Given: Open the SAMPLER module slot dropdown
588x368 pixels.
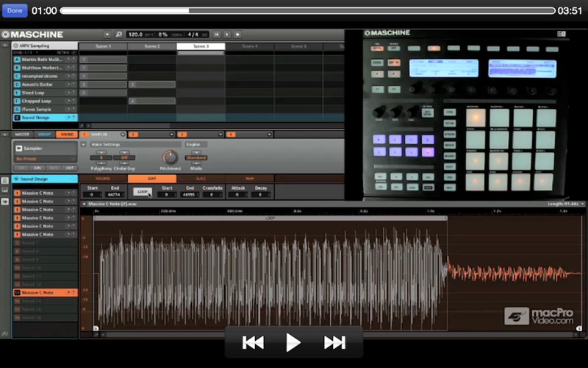Looking at the screenshot, I should tap(123, 135).
